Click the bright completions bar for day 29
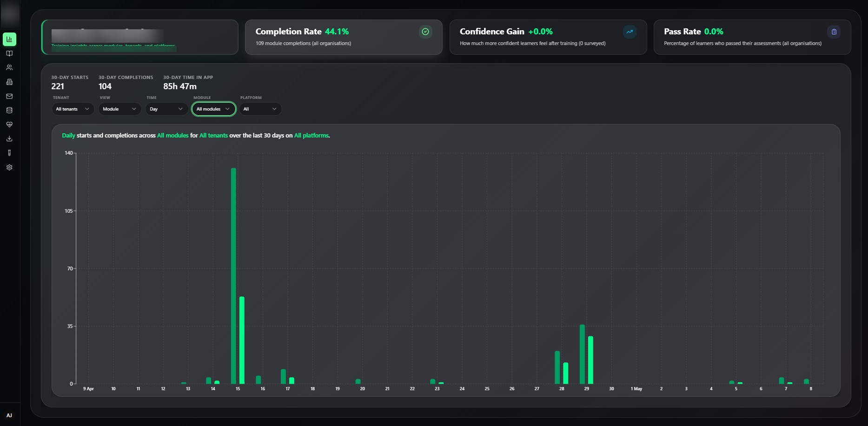Image resolution: width=868 pixels, height=426 pixels. click(590, 360)
